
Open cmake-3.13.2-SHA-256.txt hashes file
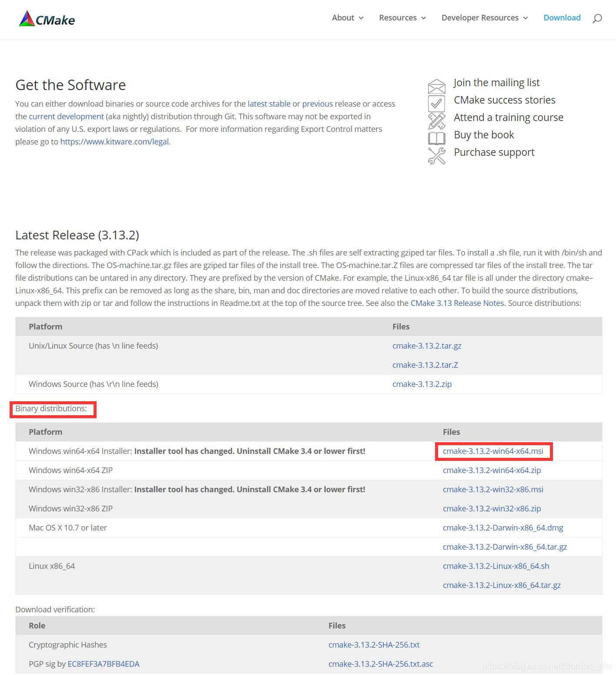(374, 645)
